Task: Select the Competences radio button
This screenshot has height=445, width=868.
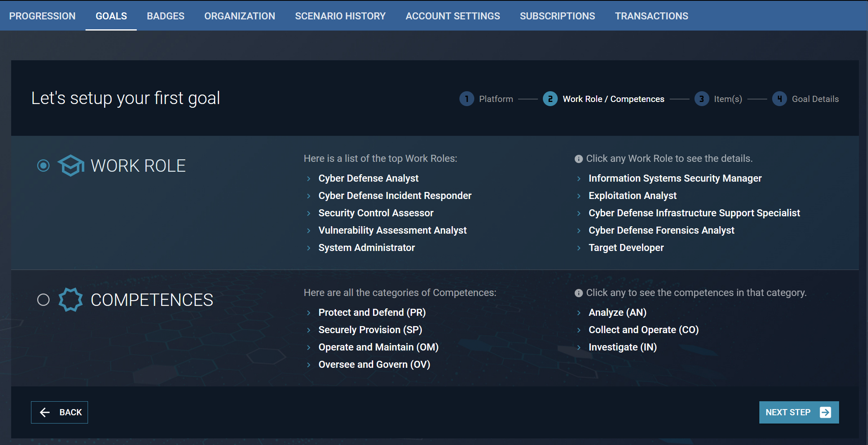Action: 43,300
